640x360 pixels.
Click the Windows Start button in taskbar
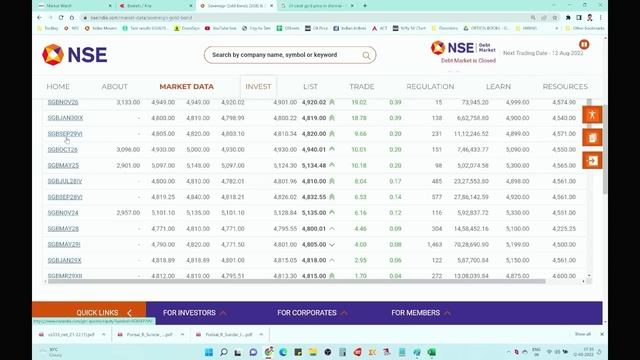point(209,352)
